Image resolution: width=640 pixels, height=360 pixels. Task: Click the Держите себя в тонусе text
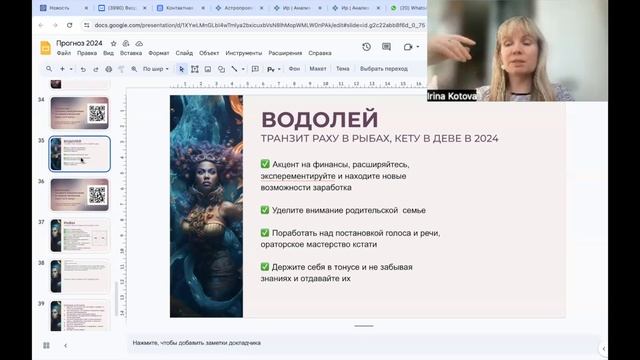(x=337, y=273)
